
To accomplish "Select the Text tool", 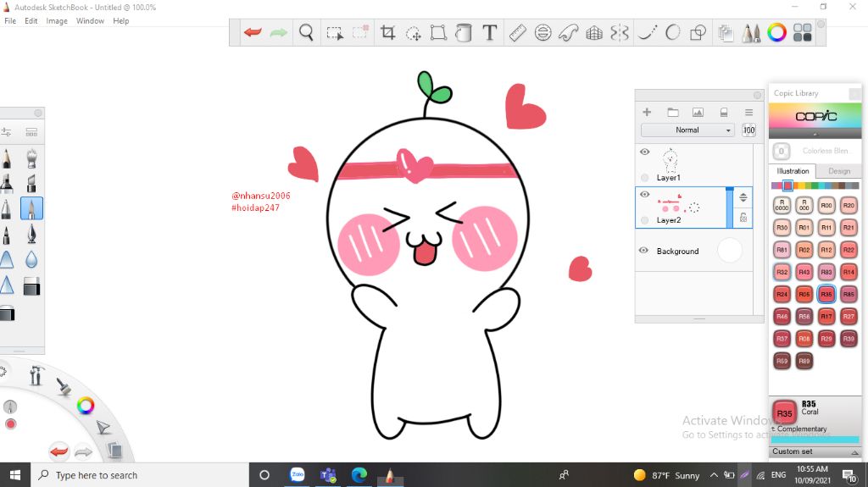I will pyautogui.click(x=489, y=33).
